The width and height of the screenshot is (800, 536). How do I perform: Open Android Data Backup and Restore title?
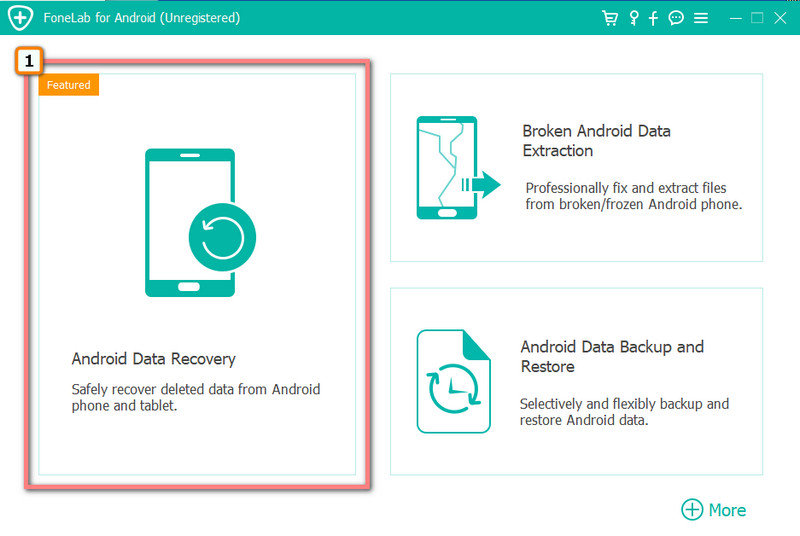point(612,356)
